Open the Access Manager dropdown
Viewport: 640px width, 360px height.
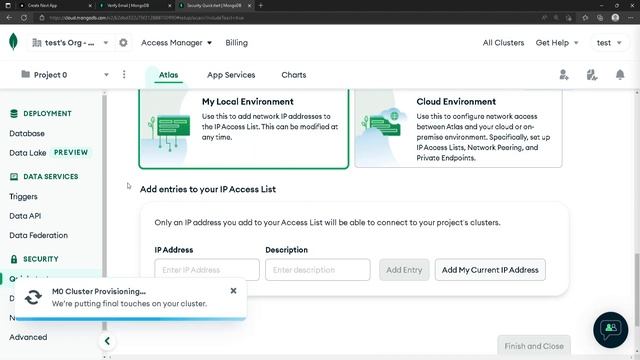[x=176, y=42]
